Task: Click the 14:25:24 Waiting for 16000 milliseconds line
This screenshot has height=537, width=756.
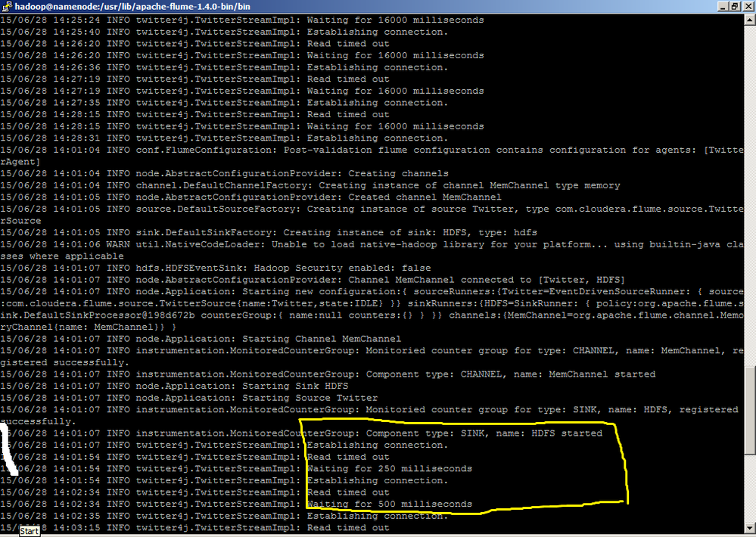Action: 242,20
